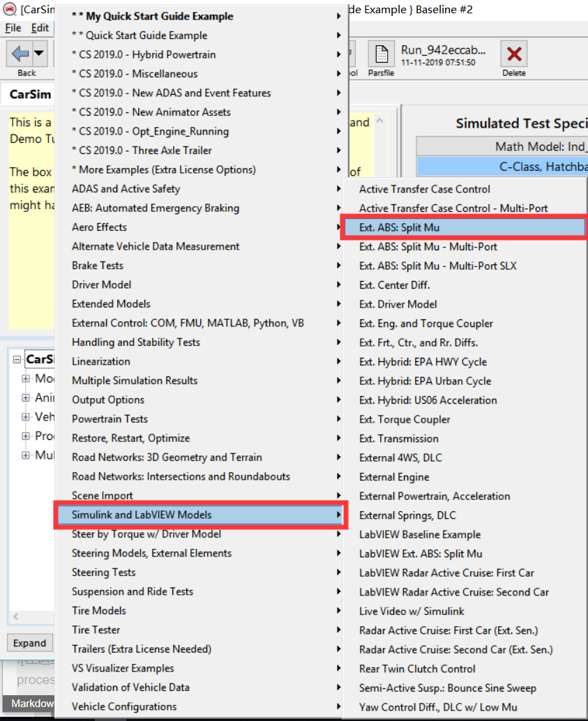Open Simulink and LabVIEW Models submenu
The image size is (588, 721).
pyautogui.click(x=201, y=515)
